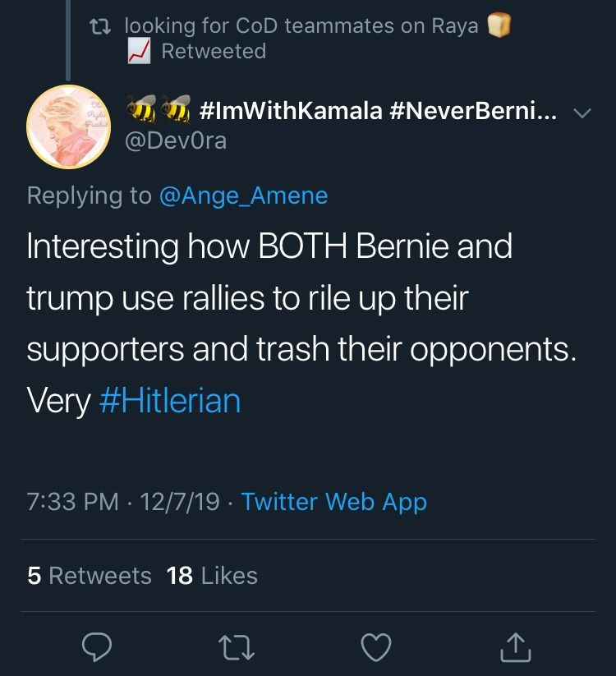
Task: Open the reply composer with the reply icon
Action: pos(97,648)
